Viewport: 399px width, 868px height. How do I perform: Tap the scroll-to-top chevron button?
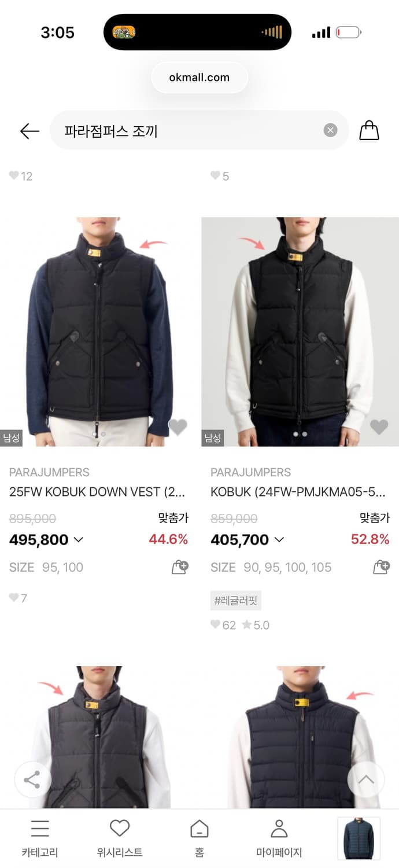[x=365, y=780]
